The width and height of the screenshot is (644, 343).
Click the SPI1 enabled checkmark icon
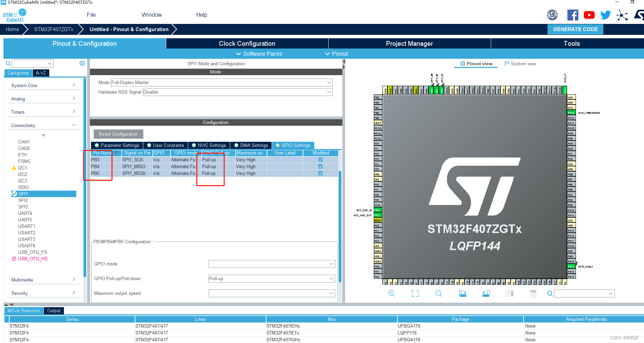(14, 194)
